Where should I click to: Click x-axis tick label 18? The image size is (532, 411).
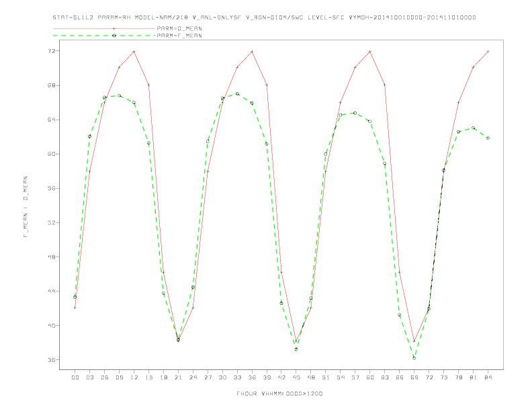(163, 377)
